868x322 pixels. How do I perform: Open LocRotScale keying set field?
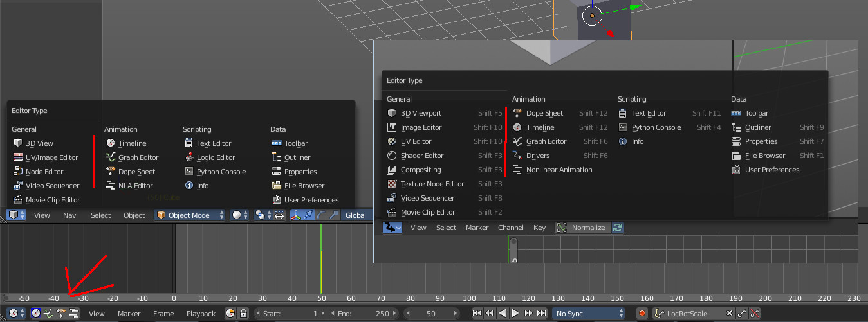(688, 313)
